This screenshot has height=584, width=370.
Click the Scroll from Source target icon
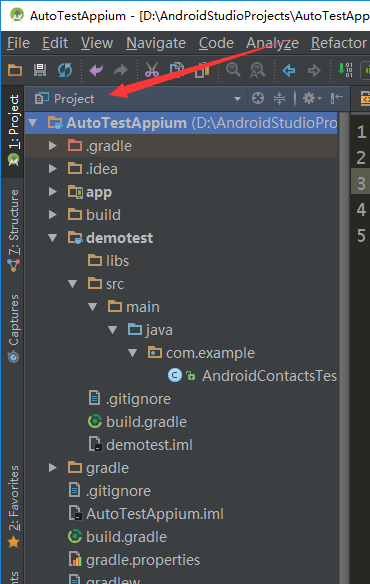coord(258,98)
